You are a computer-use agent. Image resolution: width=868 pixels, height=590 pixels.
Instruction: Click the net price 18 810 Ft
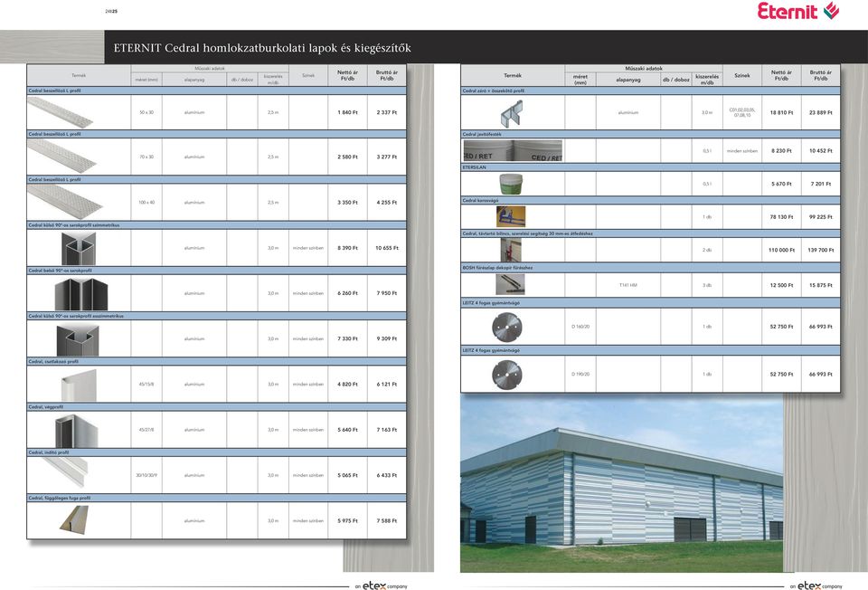pos(781,112)
